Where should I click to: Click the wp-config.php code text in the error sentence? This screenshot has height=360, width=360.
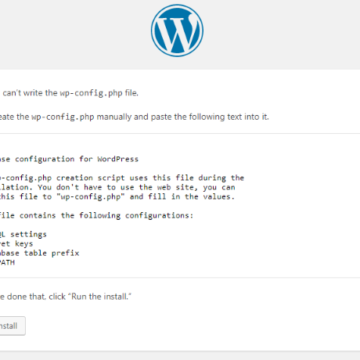tap(91, 93)
